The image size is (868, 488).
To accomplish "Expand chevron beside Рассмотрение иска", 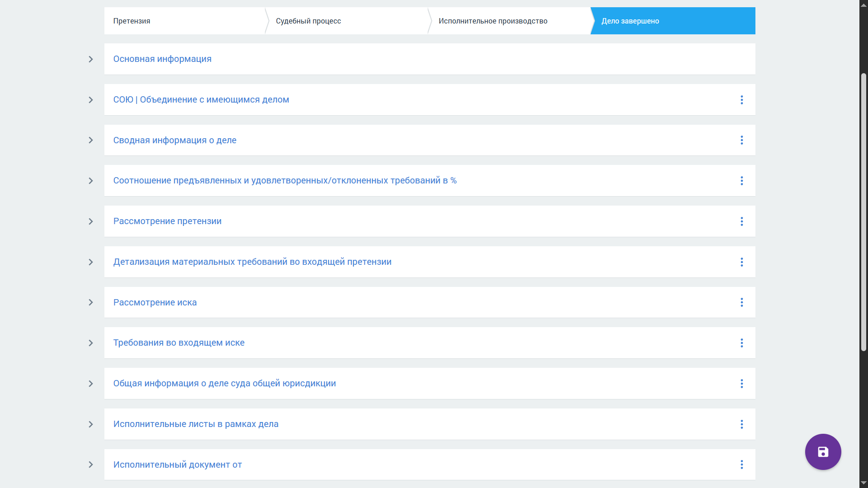I will click(x=91, y=302).
